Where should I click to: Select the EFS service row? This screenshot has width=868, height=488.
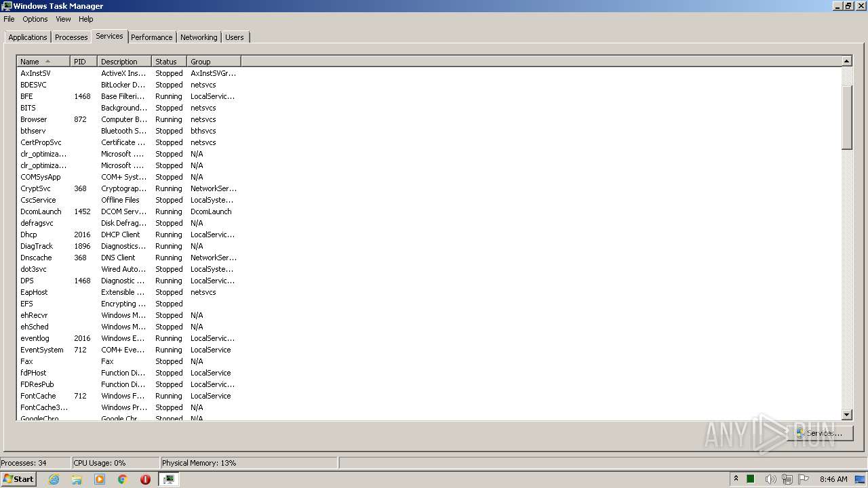(129, 304)
